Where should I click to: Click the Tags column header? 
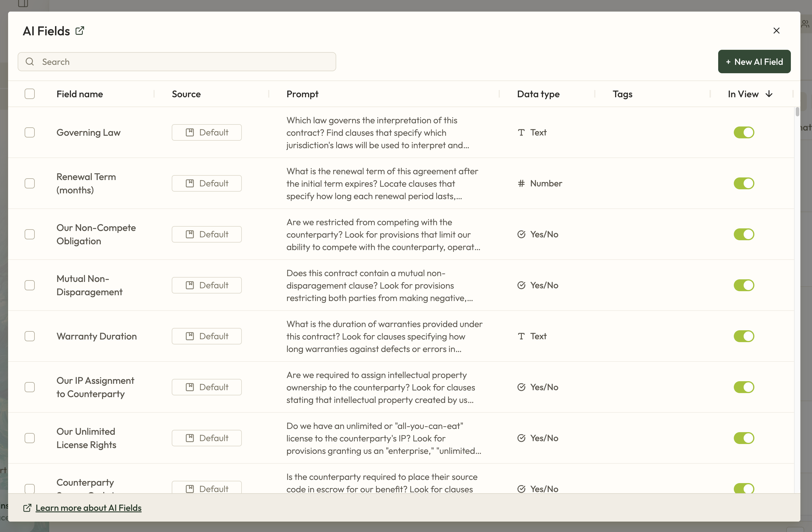coord(622,94)
